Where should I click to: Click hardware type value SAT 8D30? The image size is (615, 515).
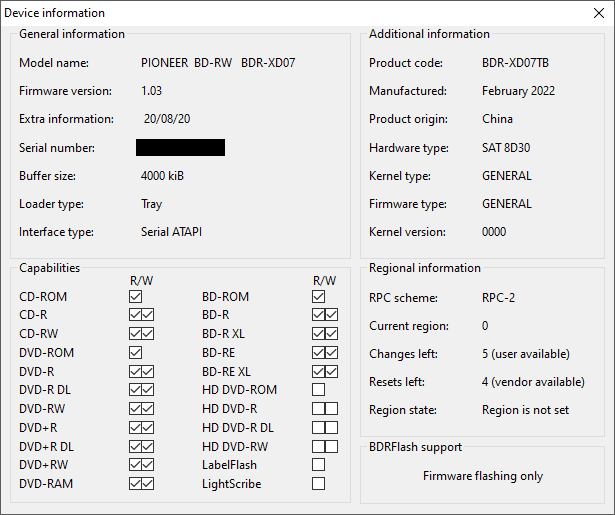coord(506,147)
